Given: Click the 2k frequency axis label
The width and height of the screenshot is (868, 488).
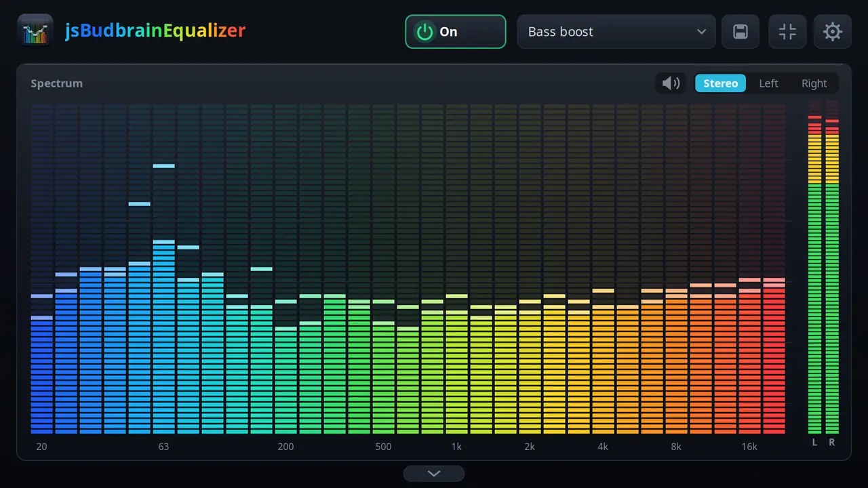Looking at the screenshot, I should [530, 447].
